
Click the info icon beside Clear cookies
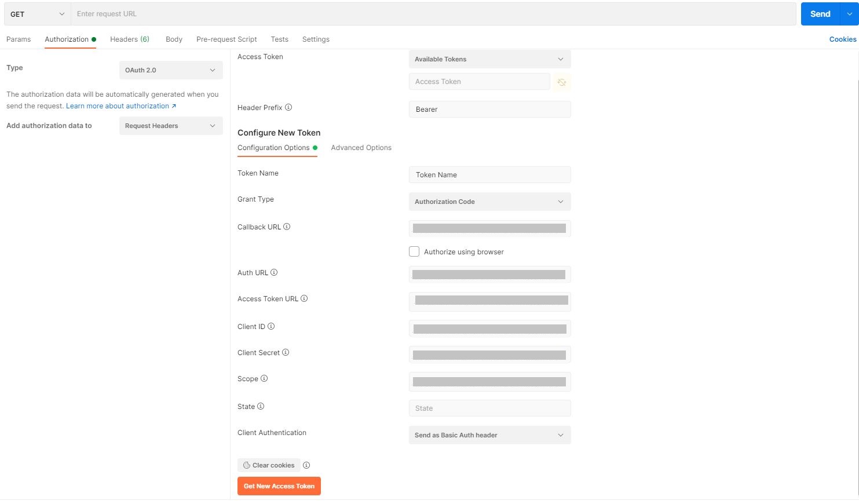point(306,465)
